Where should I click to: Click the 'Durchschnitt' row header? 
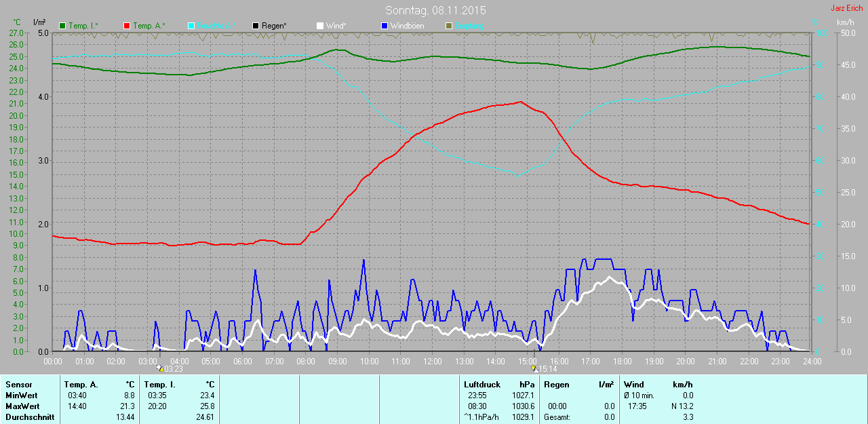pyautogui.click(x=30, y=417)
